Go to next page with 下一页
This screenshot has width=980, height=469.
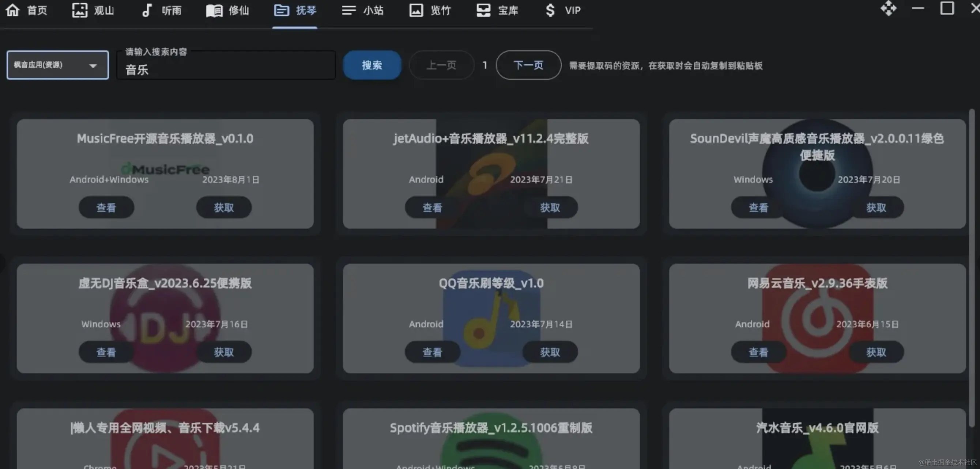528,65
